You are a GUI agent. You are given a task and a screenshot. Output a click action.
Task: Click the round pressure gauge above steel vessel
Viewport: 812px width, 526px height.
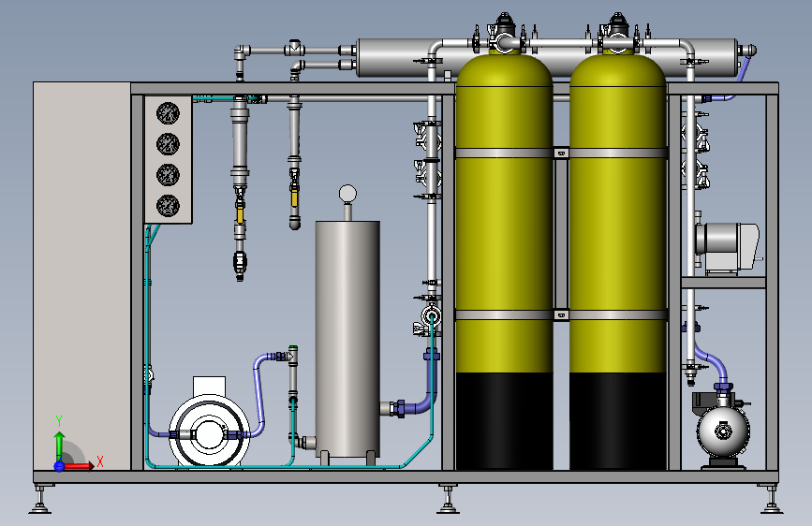(347, 194)
